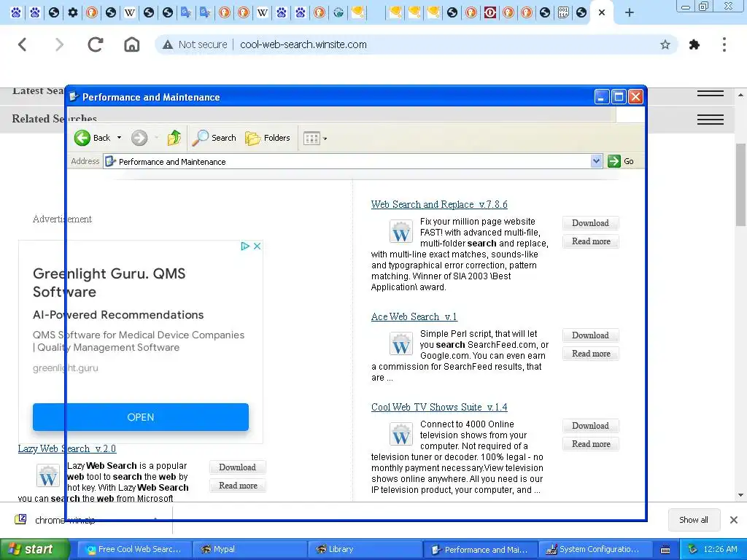Viewport: 747px width, 560px height.
Task: Open the extensions puzzle-piece icon
Action: tap(694, 44)
